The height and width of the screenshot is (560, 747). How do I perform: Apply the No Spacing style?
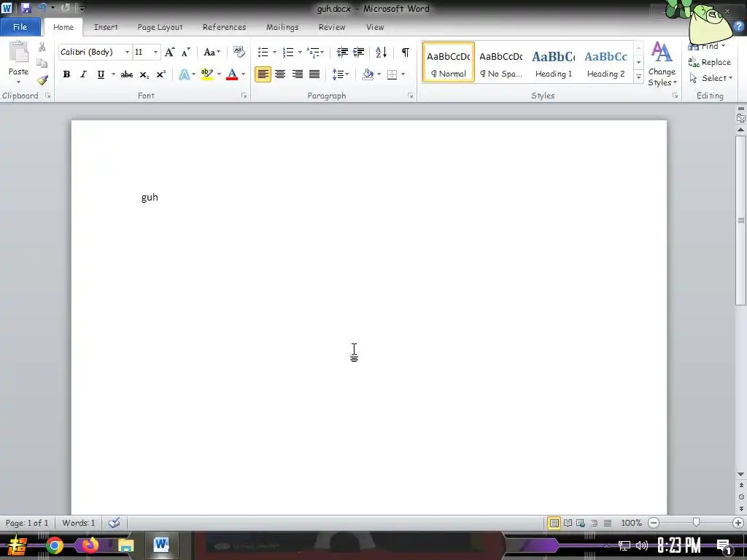coord(501,63)
